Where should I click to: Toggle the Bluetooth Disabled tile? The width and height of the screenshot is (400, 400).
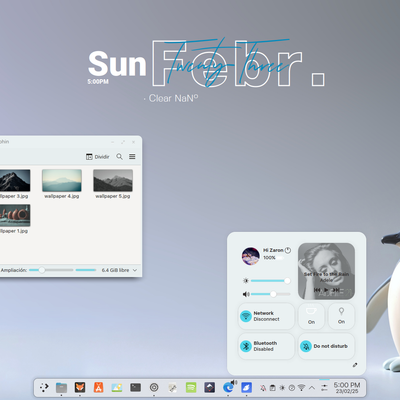click(x=266, y=346)
